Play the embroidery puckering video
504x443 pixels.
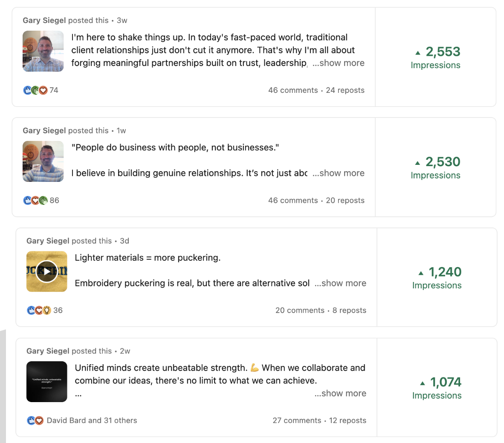[x=47, y=271]
